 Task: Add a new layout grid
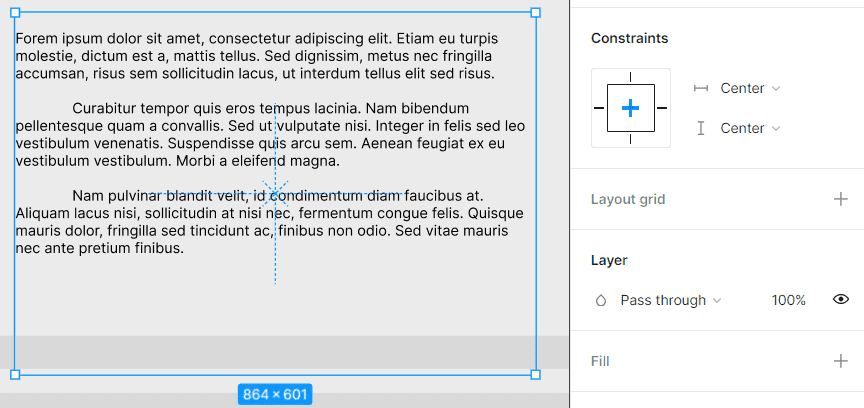tap(840, 199)
